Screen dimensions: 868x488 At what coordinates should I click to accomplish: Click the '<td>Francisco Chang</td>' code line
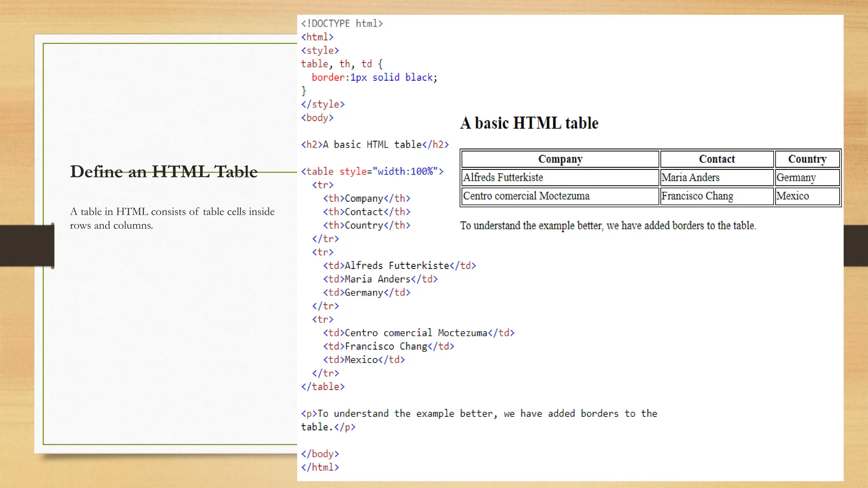tap(389, 347)
